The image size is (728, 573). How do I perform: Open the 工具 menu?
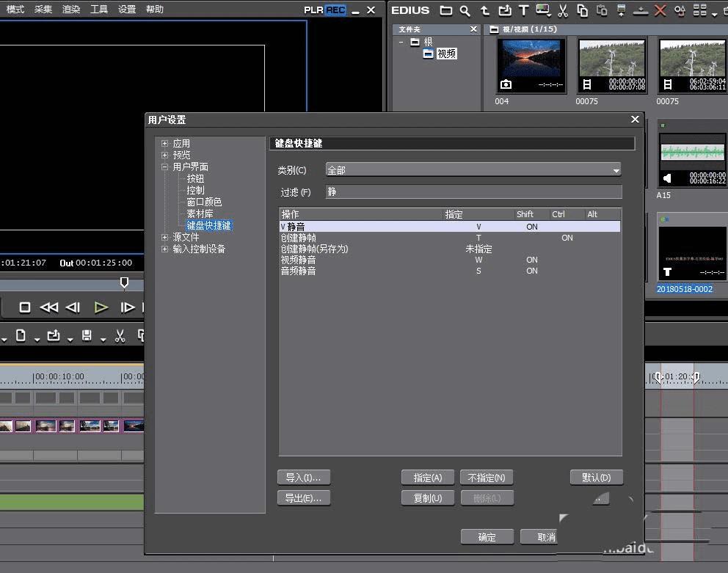99,10
